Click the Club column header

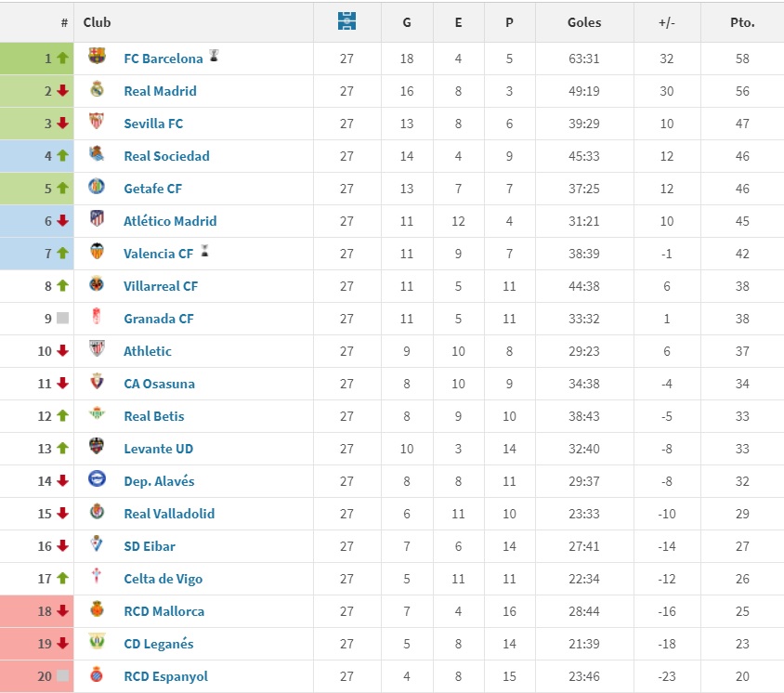97,22
